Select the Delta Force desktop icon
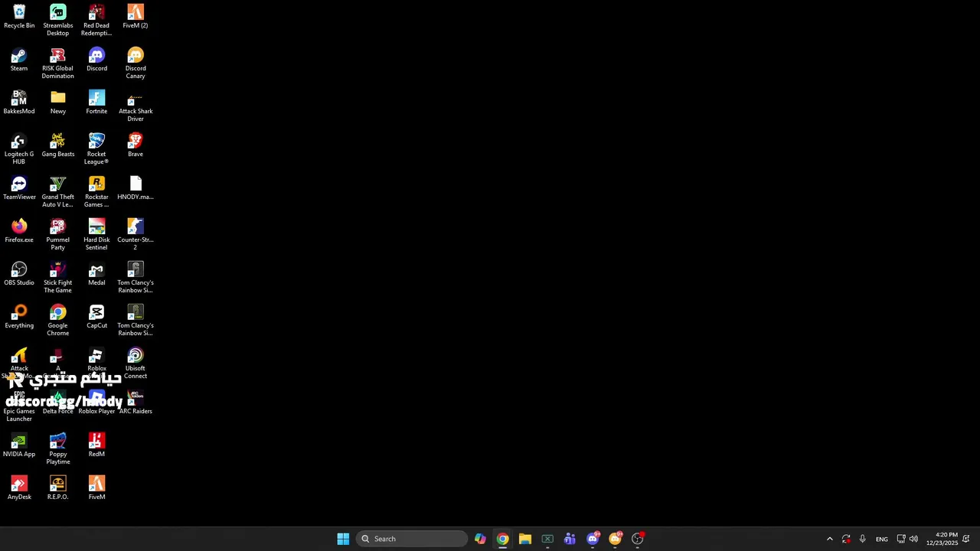Screen dimensions: 980x551 (x=57, y=403)
